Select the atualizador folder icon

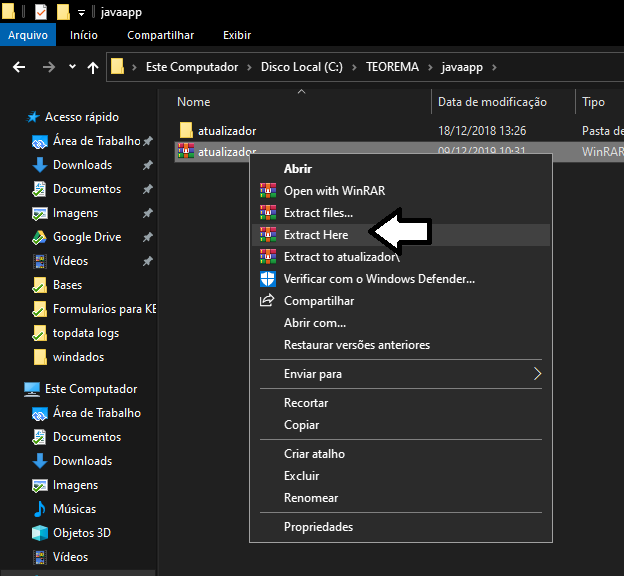186,130
